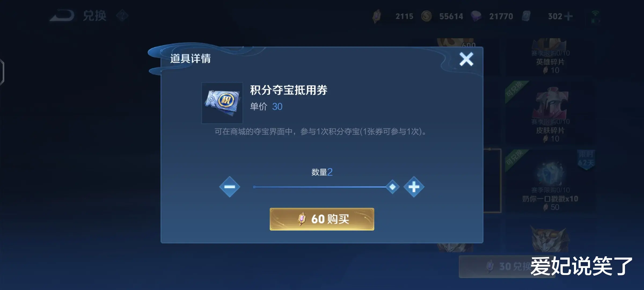Click the quantity slider diamond handle
644x290 pixels.
(393, 187)
